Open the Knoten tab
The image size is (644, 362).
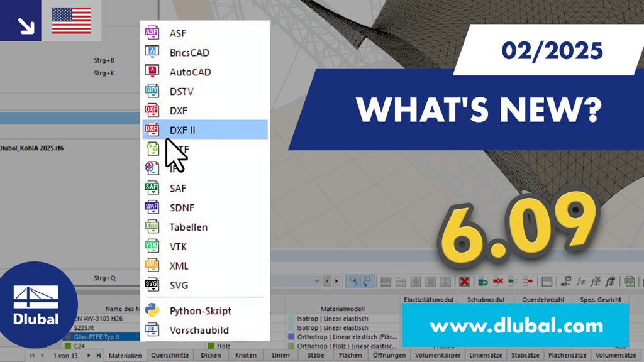(246, 356)
